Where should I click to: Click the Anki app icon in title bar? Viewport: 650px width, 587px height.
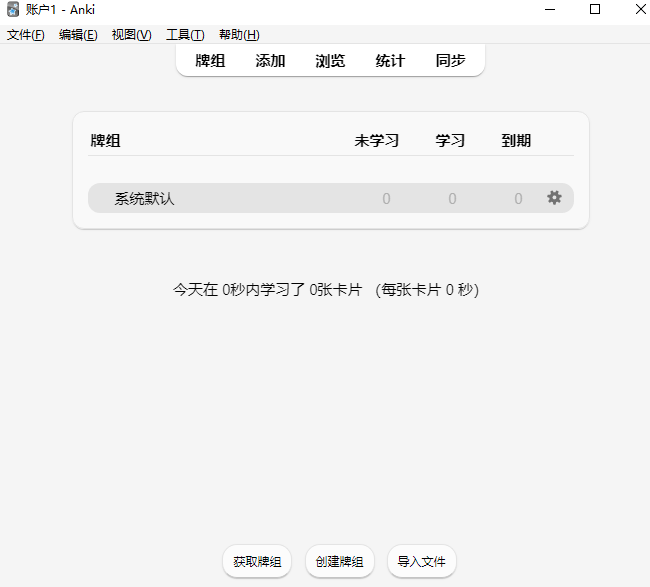[x=13, y=10]
